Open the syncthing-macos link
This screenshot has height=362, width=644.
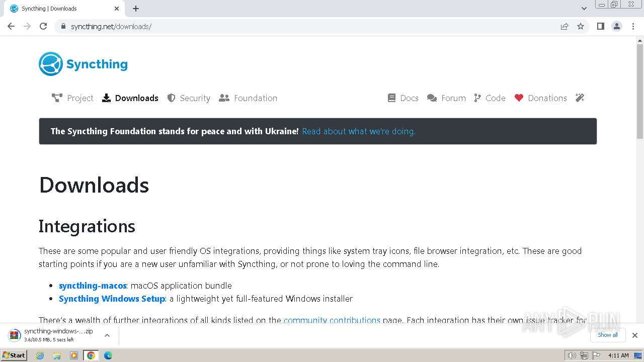[x=93, y=286]
